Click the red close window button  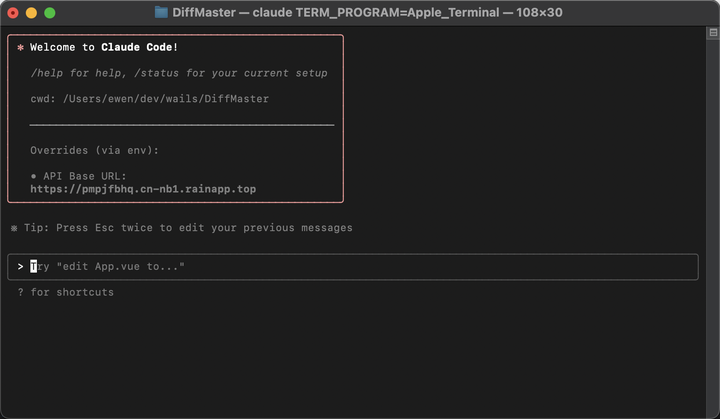point(13,13)
